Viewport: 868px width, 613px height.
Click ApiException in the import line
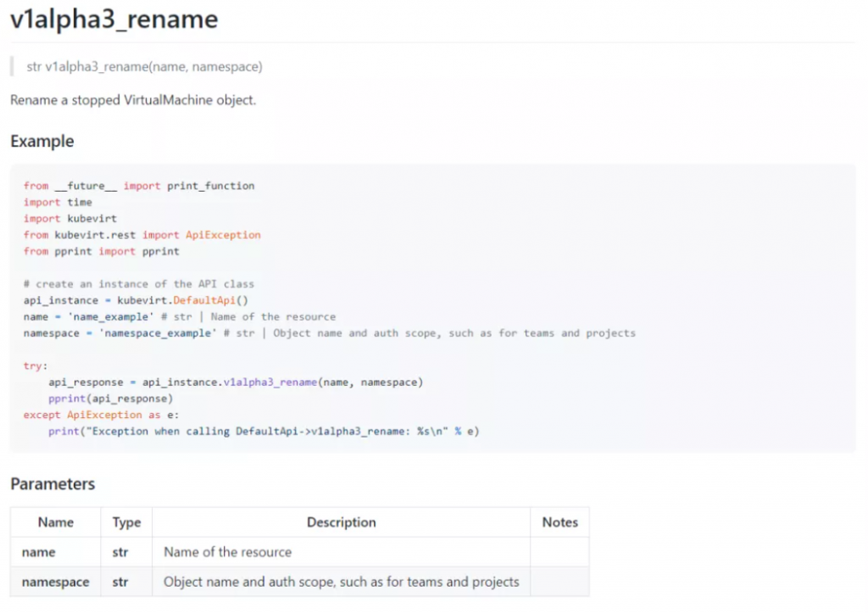(223, 235)
